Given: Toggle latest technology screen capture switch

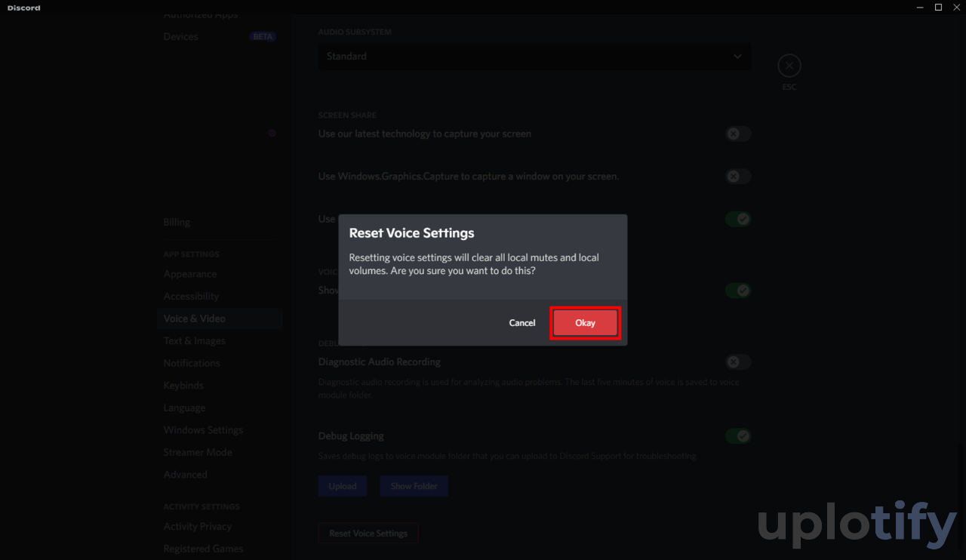Looking at the screenshot, I should click(738, 134).
